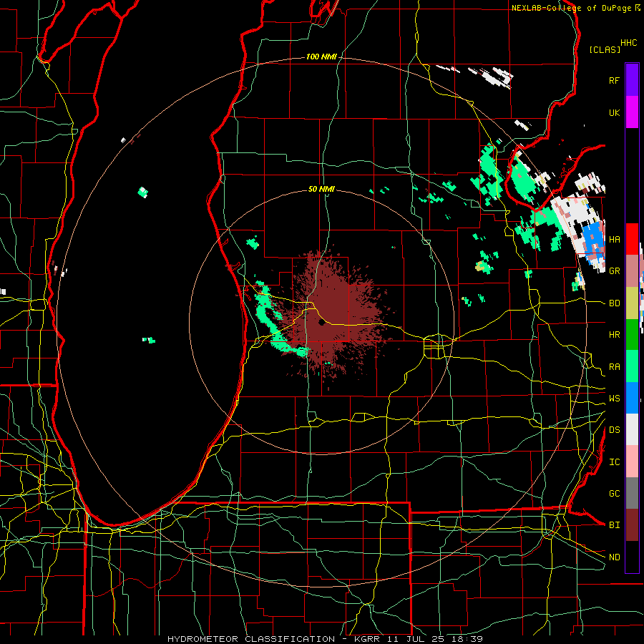
Task: Click the HR legend label
Action: (614, 335)
